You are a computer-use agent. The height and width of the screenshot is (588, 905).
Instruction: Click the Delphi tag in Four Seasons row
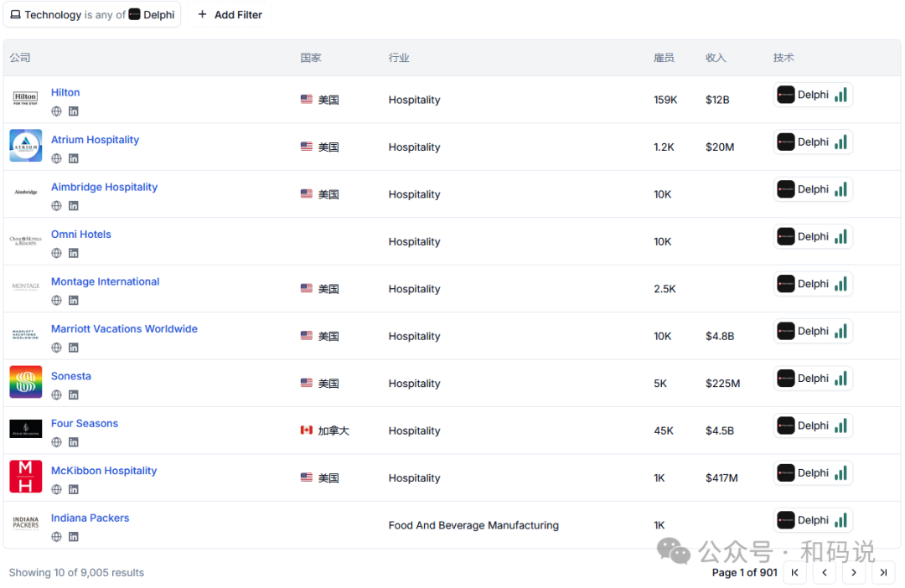[x=813, y=426]
